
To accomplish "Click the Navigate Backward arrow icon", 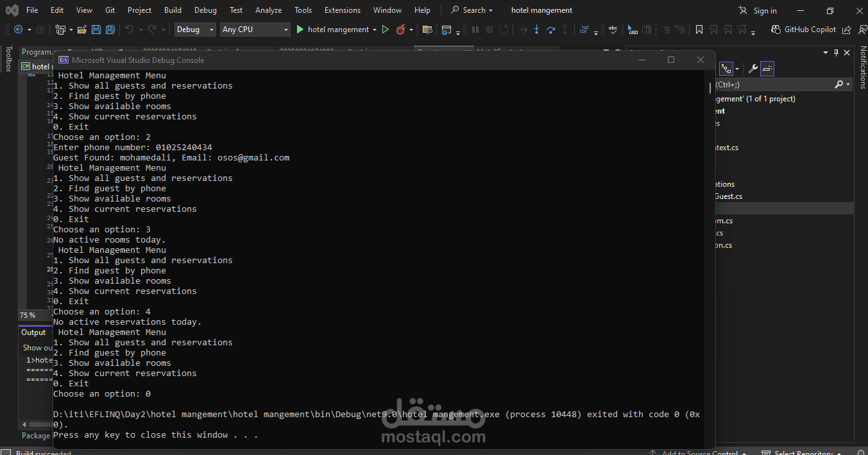I will click(18, 30).
